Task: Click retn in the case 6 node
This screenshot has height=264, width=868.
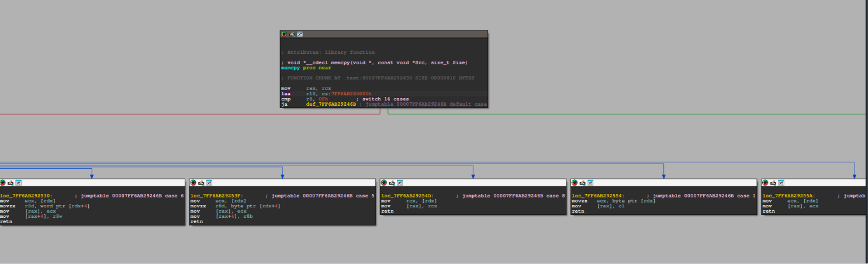Action: click(6, 222)
